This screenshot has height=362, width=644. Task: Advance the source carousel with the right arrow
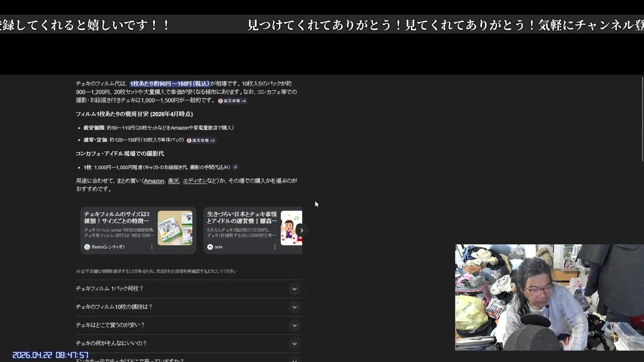click(301, 230)
